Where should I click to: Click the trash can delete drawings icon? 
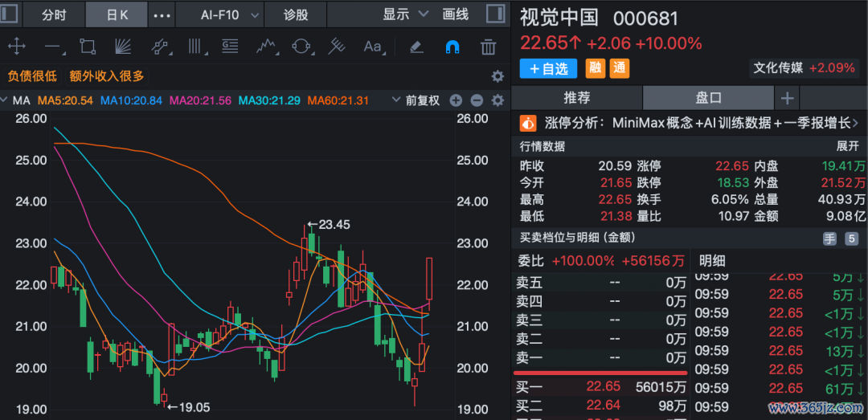[x=488, y=47]
